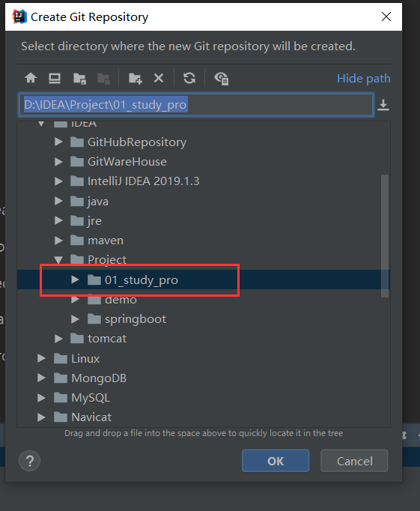The height and width of the screenshot is (511, 420).
Task: Jump to the Desktop directory icon
Action: 55,78
